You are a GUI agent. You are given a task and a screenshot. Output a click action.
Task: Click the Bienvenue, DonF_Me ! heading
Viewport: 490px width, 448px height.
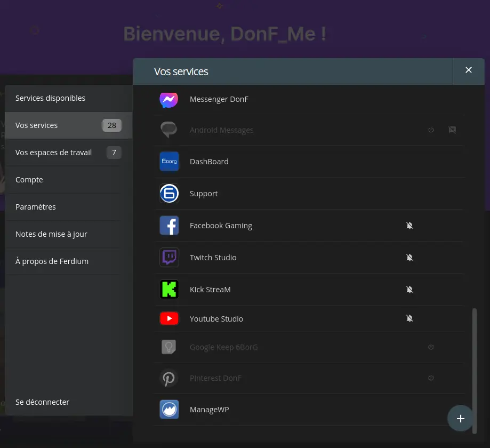coord(224,34)
